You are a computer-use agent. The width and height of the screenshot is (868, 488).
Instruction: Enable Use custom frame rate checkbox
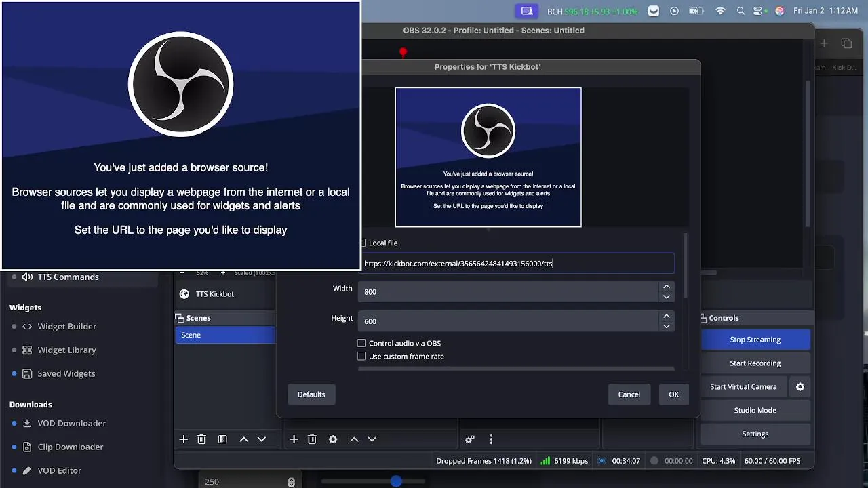[361, 356]
